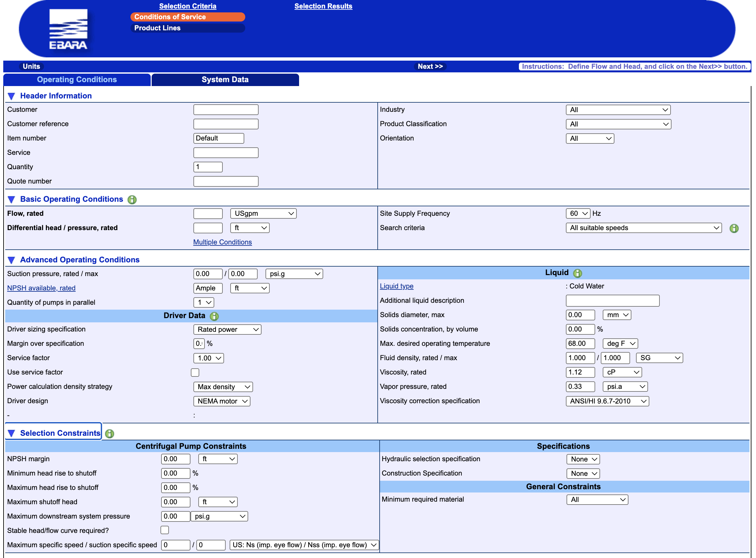
Task: Switch to the Operating Conditions tab
Action: coord(77,80)
